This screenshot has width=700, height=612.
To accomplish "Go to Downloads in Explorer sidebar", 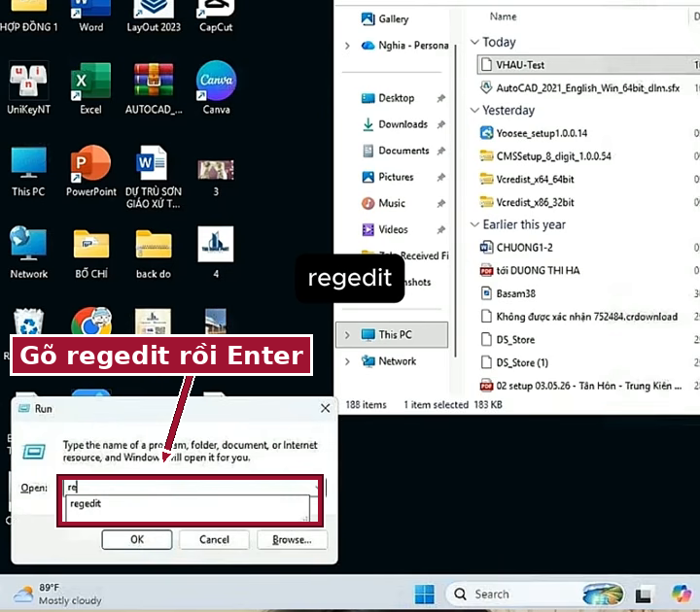I will click(394, 124).
